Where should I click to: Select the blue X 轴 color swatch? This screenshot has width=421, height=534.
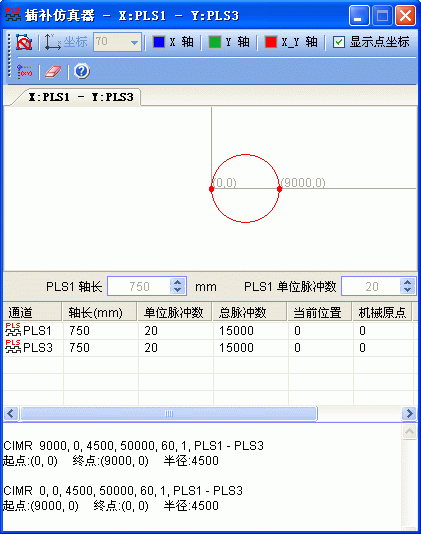[159, 42]
